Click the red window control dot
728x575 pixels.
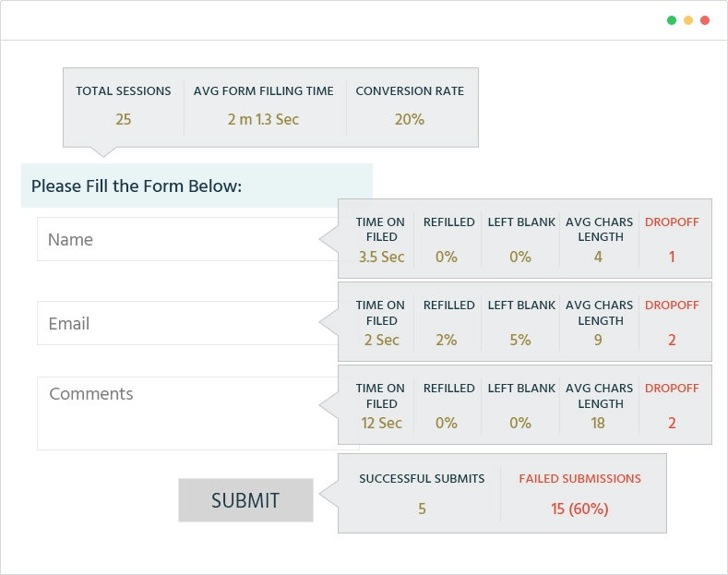[705, 20]
